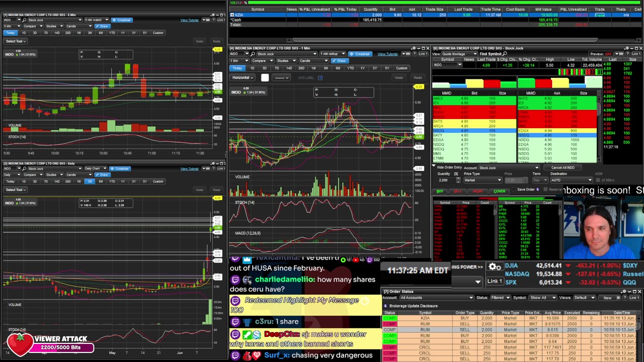644x362 pixels.
Task: Click Undo in the 1 Min chart
Action: 399,78
